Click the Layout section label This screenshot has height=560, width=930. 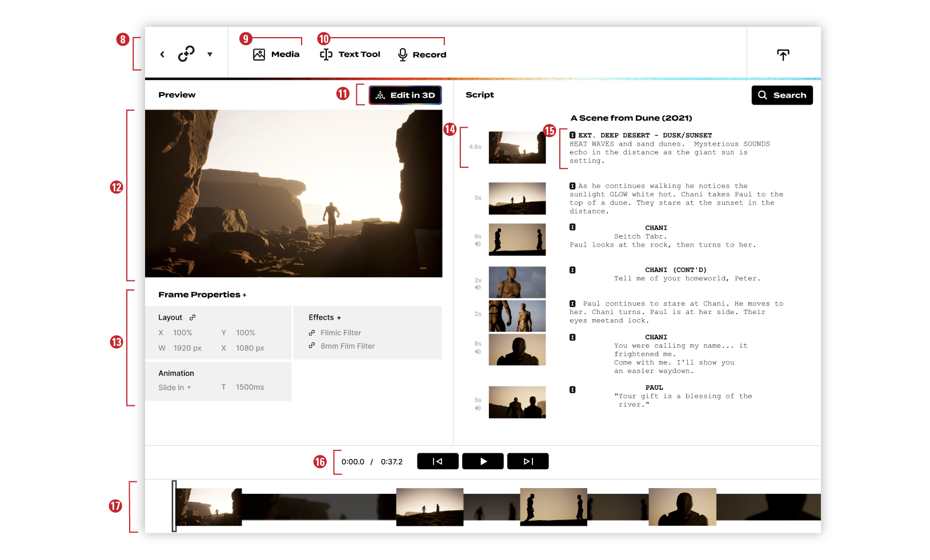pos(170,317)
